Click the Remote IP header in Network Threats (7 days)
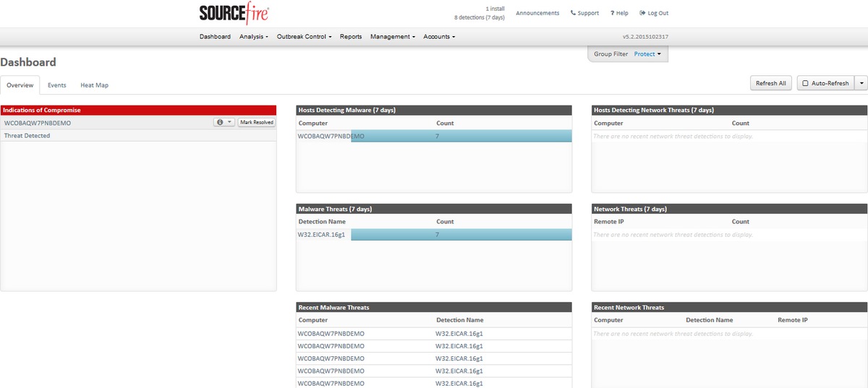 [x=609, y=222]
